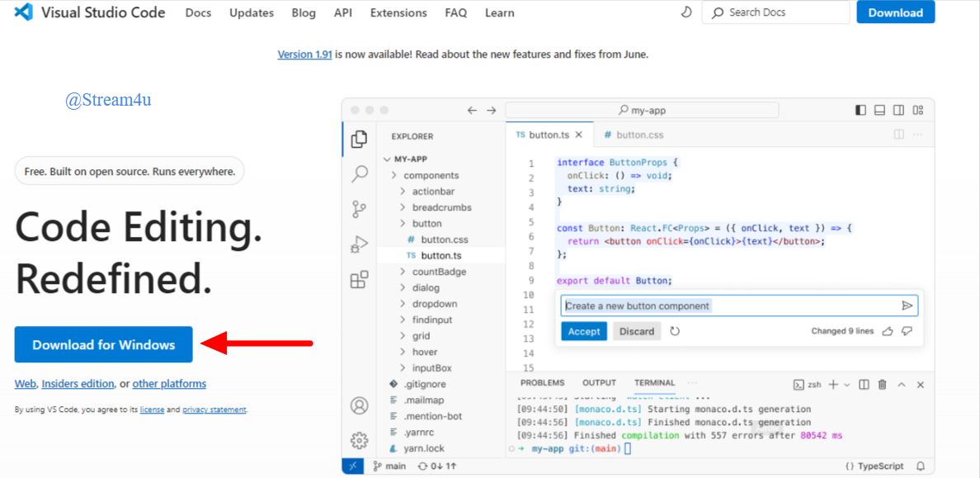The image size is (980, 478).
Task: Toggle secondary side bar layout icon
Action: (899, 110)
